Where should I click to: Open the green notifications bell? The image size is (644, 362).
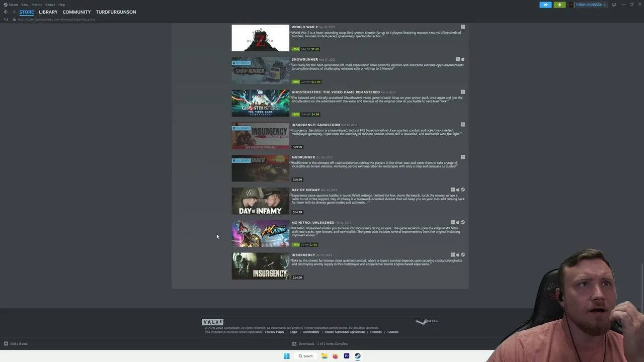pyautogui.click(x=559, y=5)
